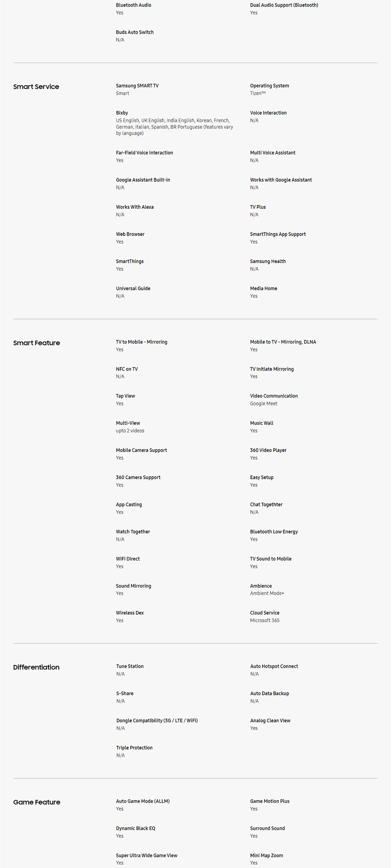The width and height of the screenshot is (391, 868).
Task: Click the Dual Audio Support (Bluetooth) label
Action: [284, 5]
